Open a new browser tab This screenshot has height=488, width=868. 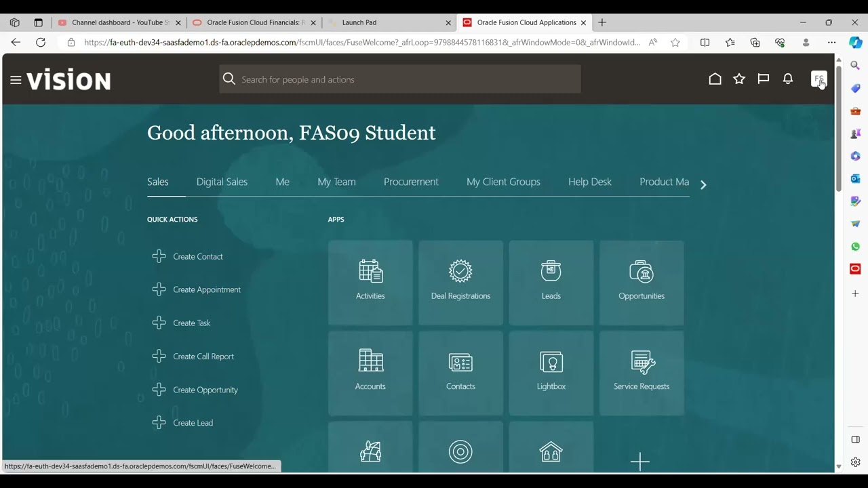(x=601, y=22)
